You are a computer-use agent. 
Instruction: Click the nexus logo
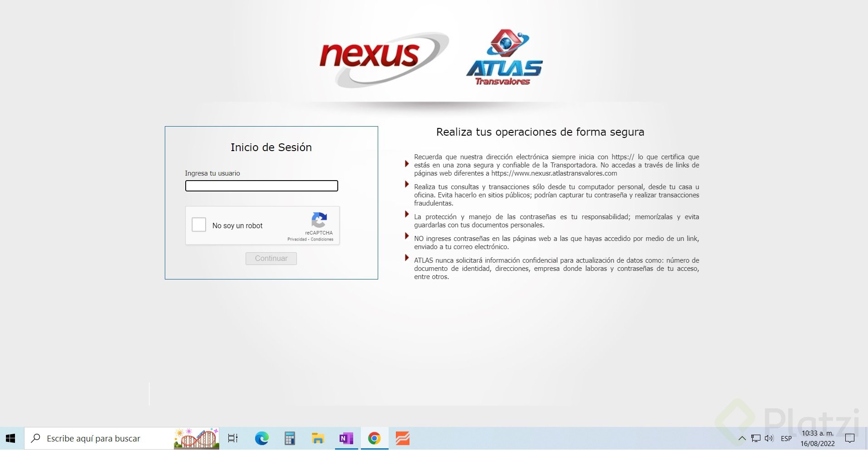pos(384,59)
